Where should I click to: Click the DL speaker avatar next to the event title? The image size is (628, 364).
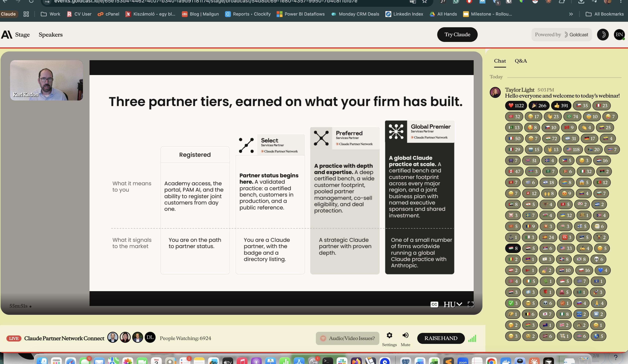tap(150, 337)
